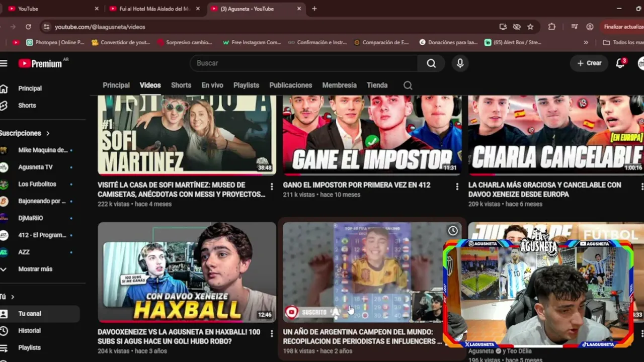Open the (65) Alert Box bookmark
Viewport: 644px width, 362px height.
513,43
